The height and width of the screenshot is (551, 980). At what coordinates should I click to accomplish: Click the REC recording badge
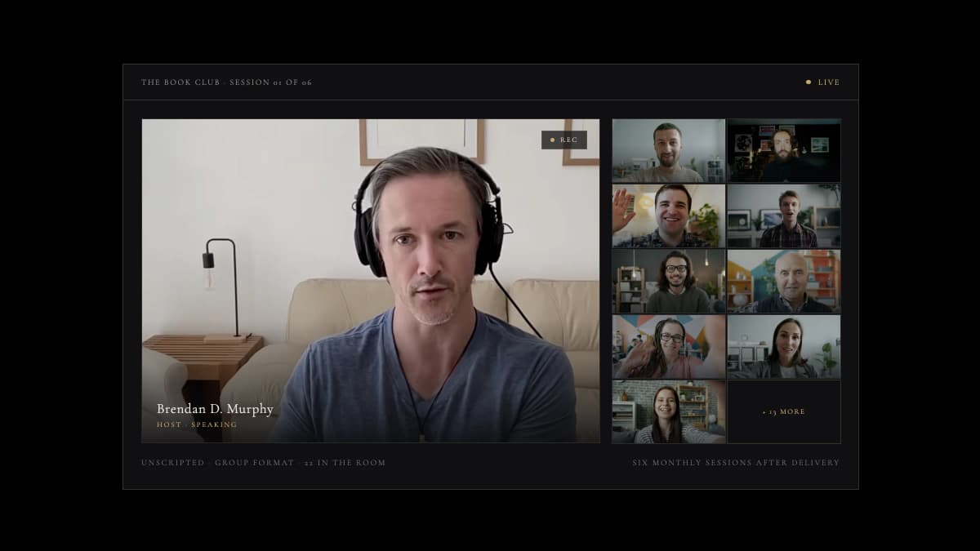point(564,140)
